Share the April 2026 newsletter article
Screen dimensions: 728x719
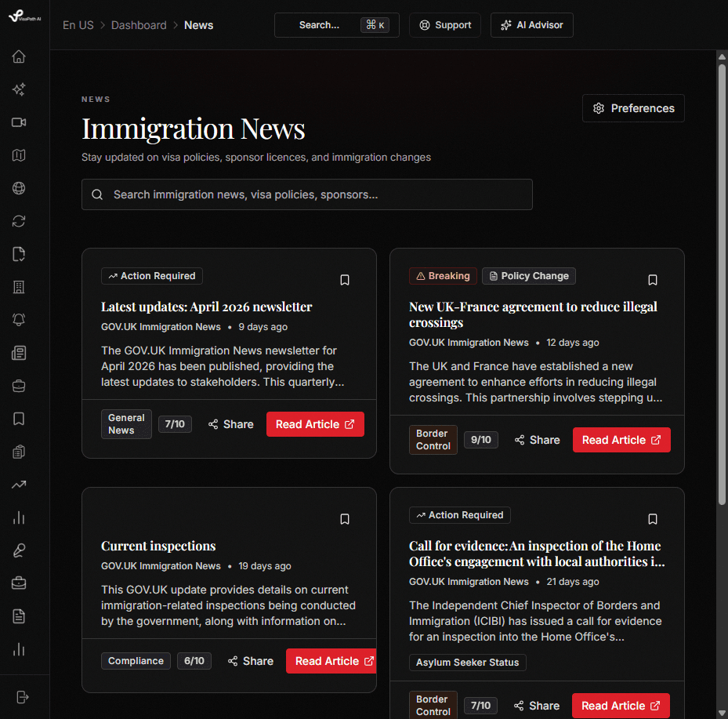pos(230,424)
